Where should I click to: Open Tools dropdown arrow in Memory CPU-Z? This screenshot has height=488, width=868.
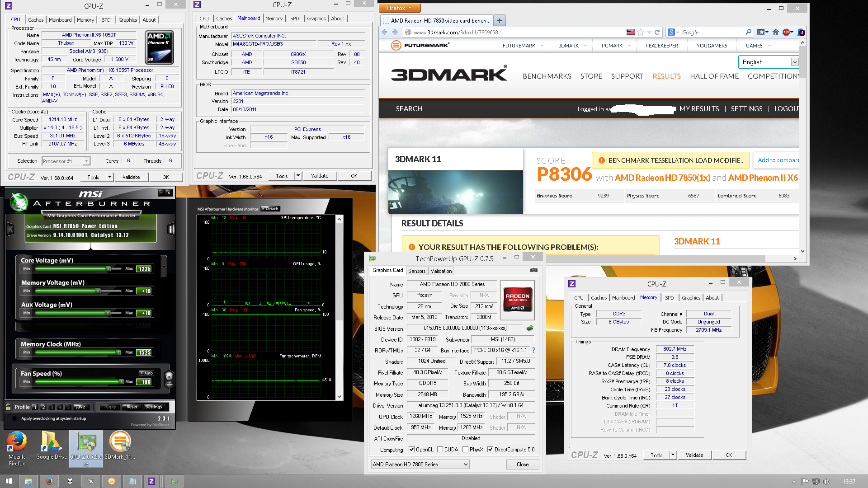(x=673, y=455)
